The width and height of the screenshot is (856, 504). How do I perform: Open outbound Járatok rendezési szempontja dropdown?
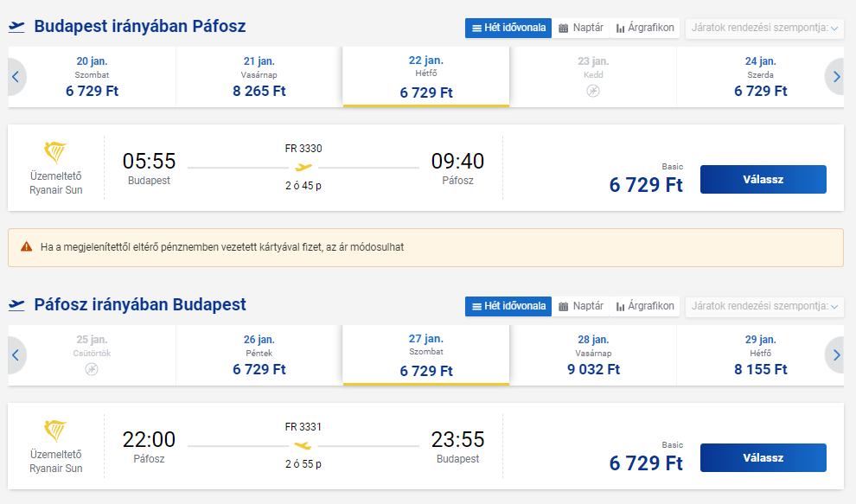[764, 28]
